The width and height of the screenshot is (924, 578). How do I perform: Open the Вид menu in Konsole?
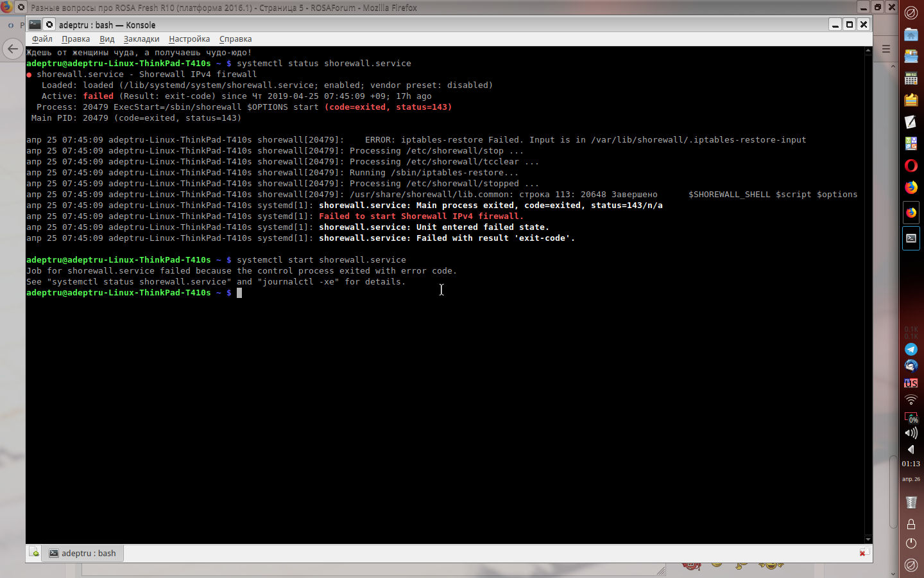coord(107,39)
